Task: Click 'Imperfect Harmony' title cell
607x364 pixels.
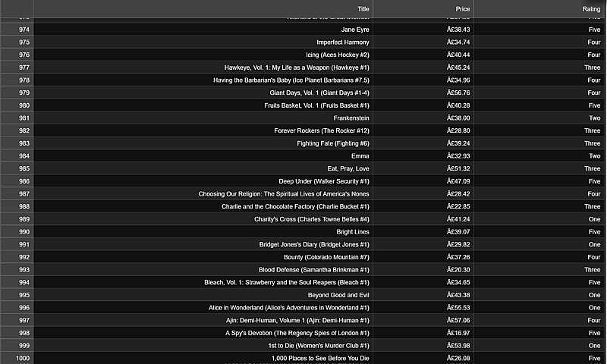Action: pos(203,42)
